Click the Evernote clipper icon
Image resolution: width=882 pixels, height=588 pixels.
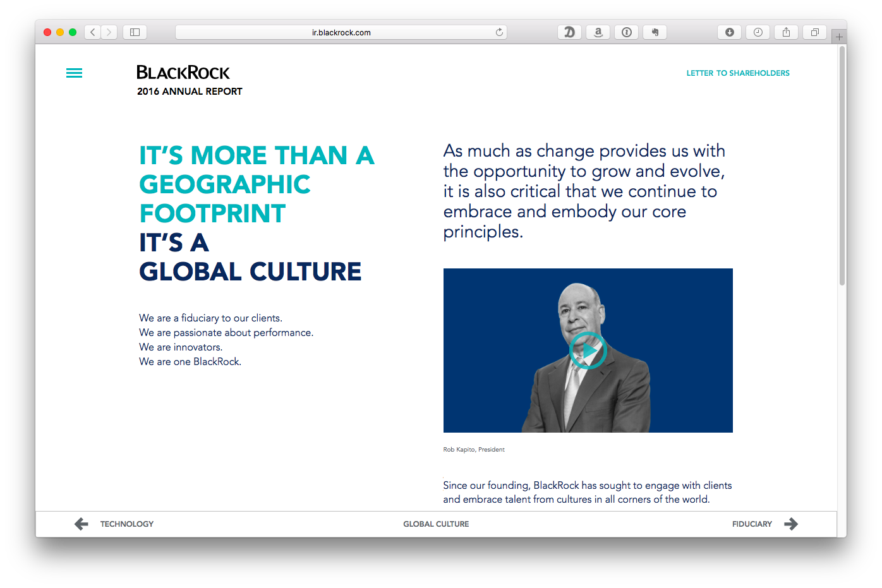[x=655, y=32]
